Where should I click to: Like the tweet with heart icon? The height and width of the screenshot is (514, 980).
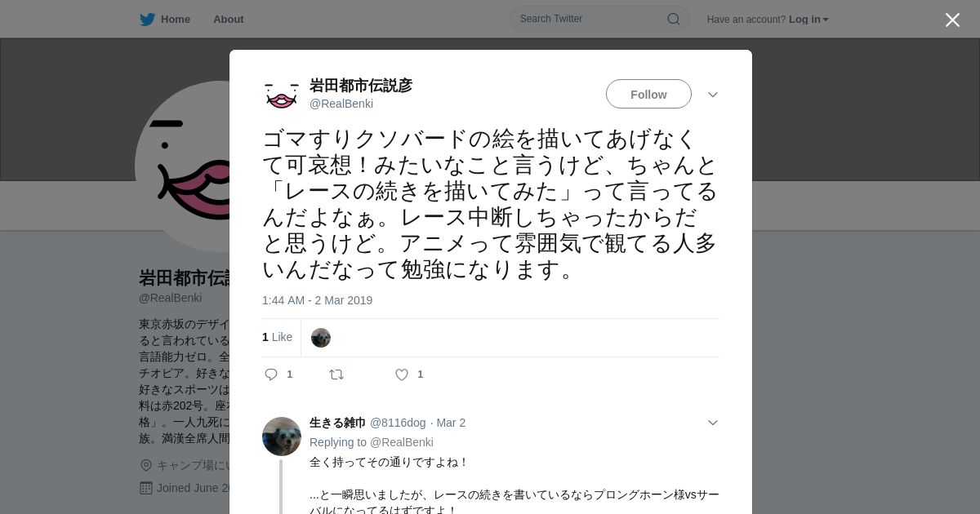402,374
